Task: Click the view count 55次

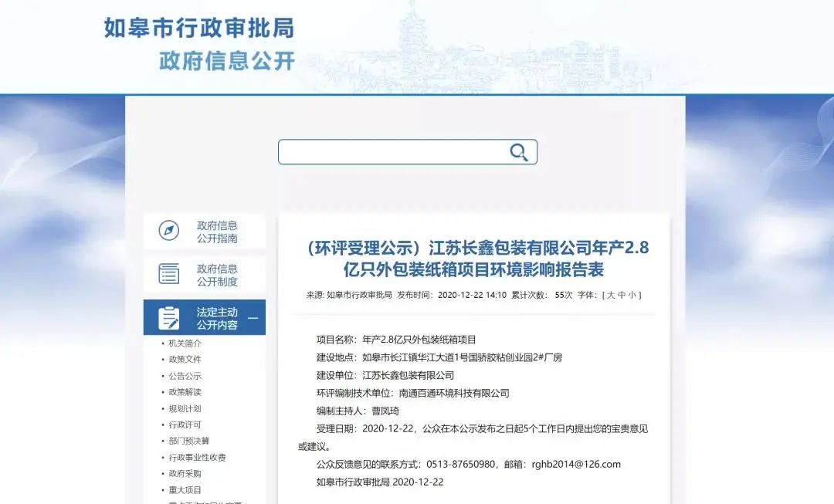Action: (x=563, y=295)
